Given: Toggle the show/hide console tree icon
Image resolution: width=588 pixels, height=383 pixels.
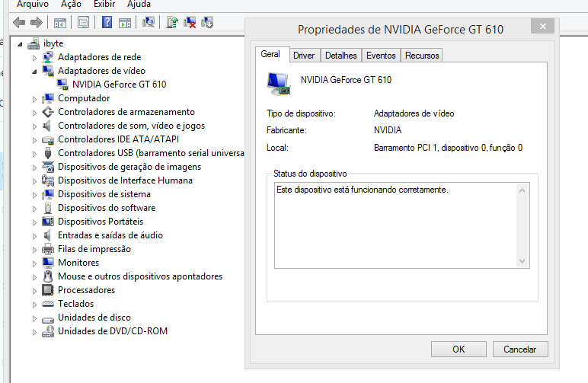Looking at the screenshot, I should click(x=60, y=23).
